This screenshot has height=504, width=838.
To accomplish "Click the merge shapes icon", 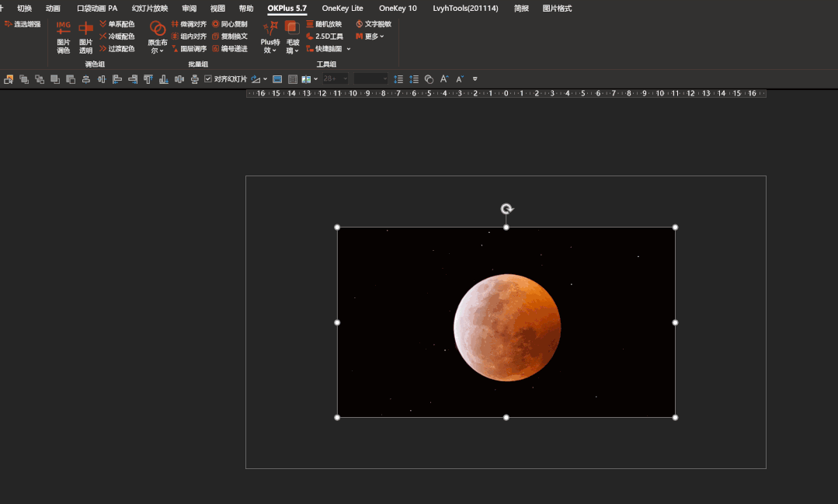I will [x=429, y=79].
